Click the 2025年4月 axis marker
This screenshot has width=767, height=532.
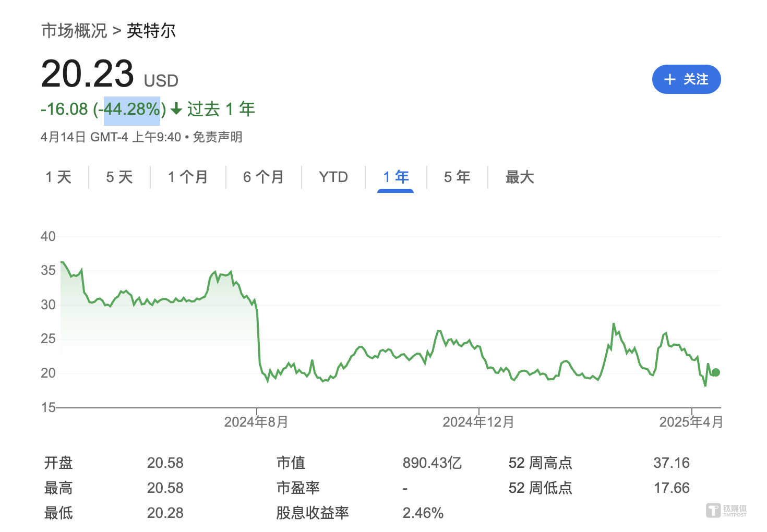pyautogui.click(x=691, y=422)
